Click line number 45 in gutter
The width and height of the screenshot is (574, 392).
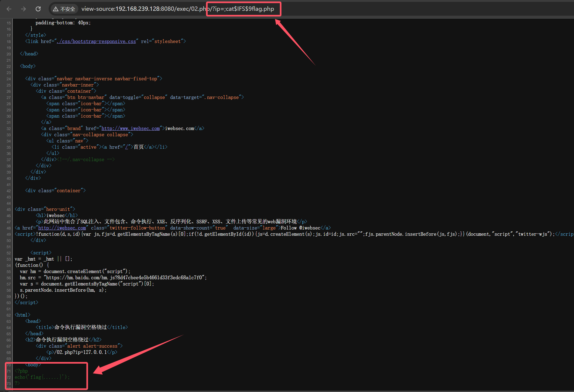[x=9, y=210]
